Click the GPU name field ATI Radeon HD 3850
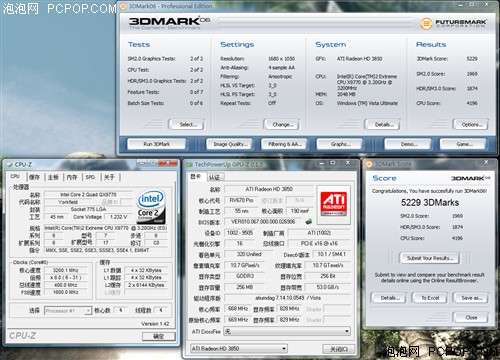The height and width of the screenshot is (360, 500). click(269, 189)
